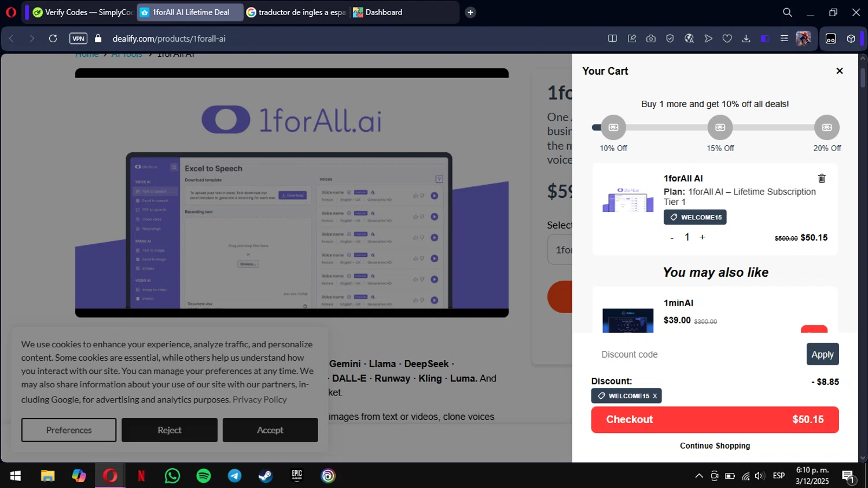Open cookie Preferences
The width and height of the screenshot is (868, 488).
(x=69, y=430)
